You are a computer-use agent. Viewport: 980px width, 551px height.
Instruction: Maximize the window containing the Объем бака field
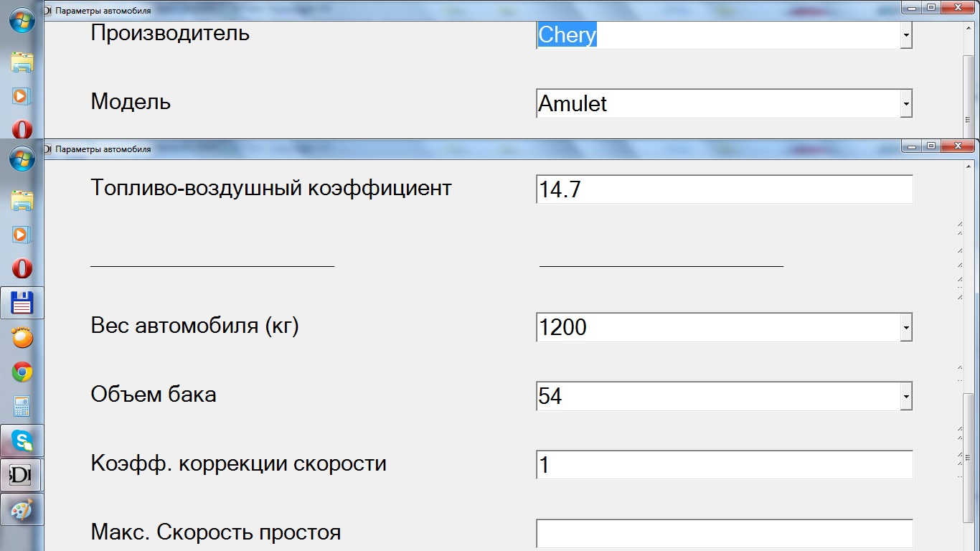[x=931, y=146]
